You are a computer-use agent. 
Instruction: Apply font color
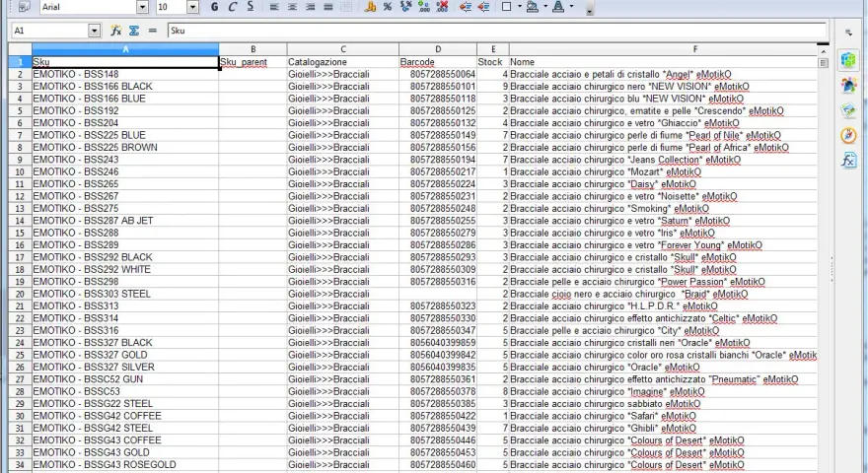[x=558, y=7]
